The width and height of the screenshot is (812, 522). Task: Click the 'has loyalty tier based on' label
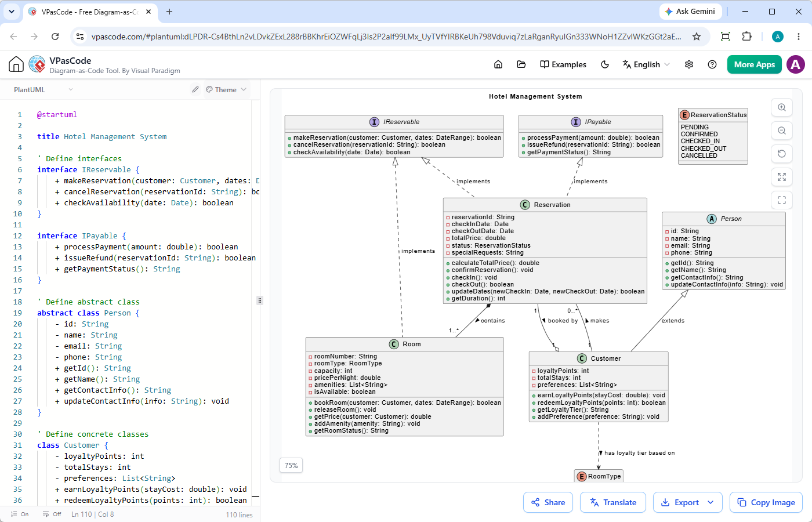639,453
